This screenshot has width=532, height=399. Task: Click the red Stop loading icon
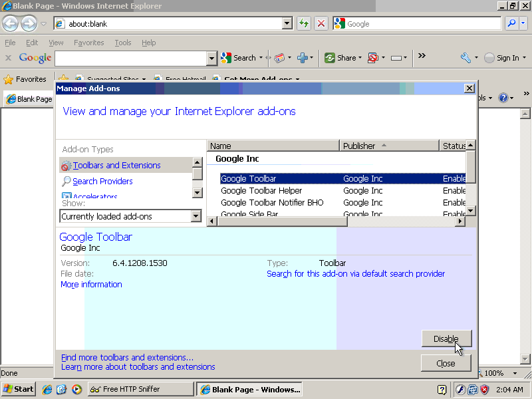click(321, 23)
